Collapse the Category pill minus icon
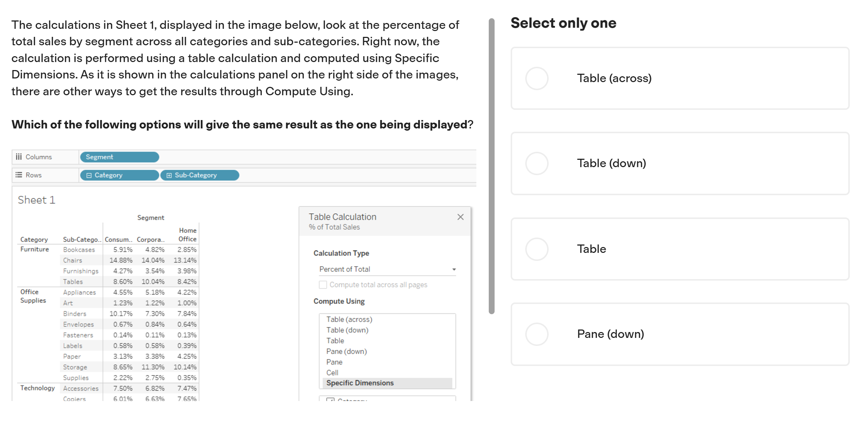This screenshot has width=868, height=424. click(x=89, y=176)
